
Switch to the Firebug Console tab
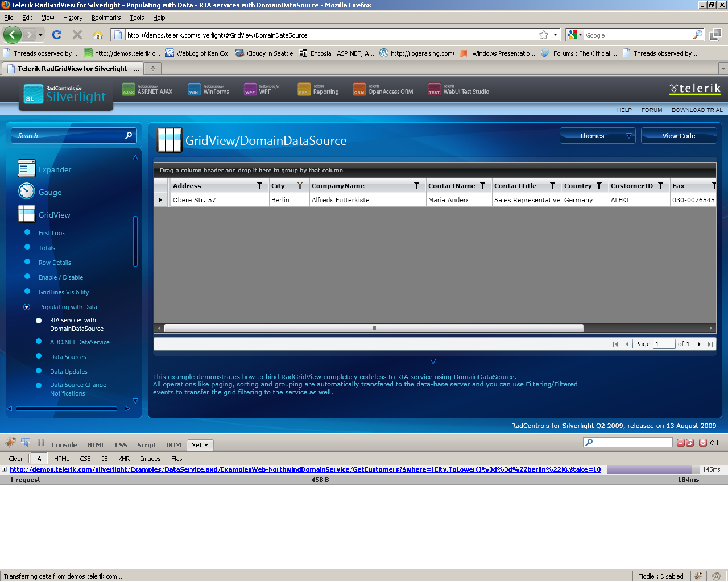tap(64, 445)
